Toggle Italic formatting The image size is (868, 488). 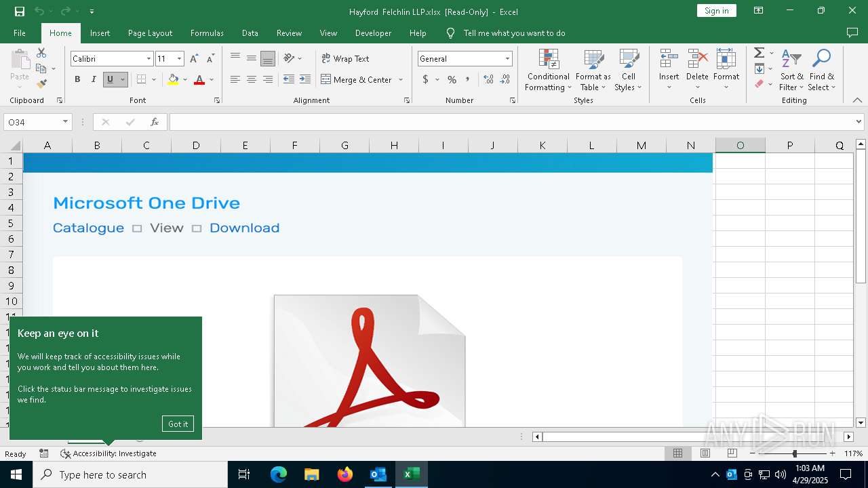(94, 79)
